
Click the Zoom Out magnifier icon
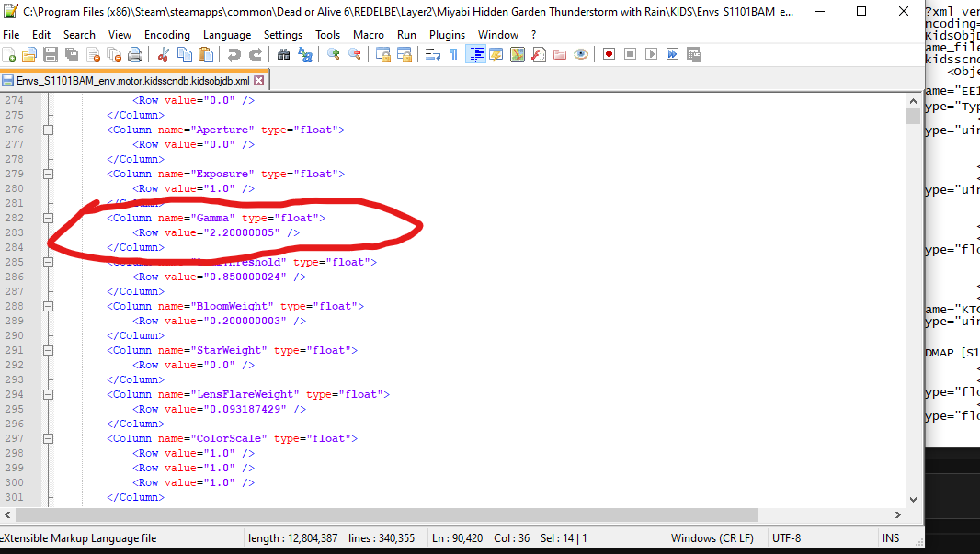pyautogui.click(x=354, y=55)
